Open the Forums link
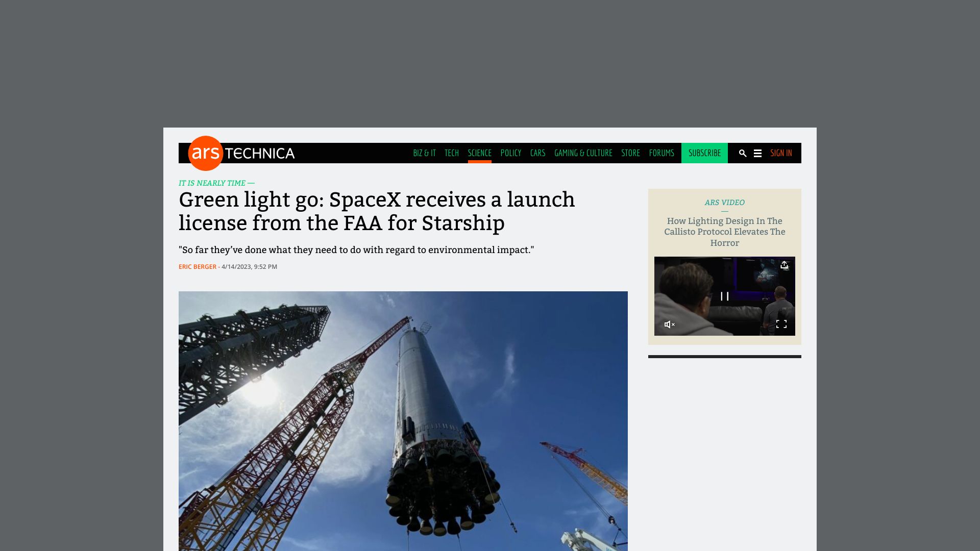This screenshot has width=980, height=551. tap(661, 153)
